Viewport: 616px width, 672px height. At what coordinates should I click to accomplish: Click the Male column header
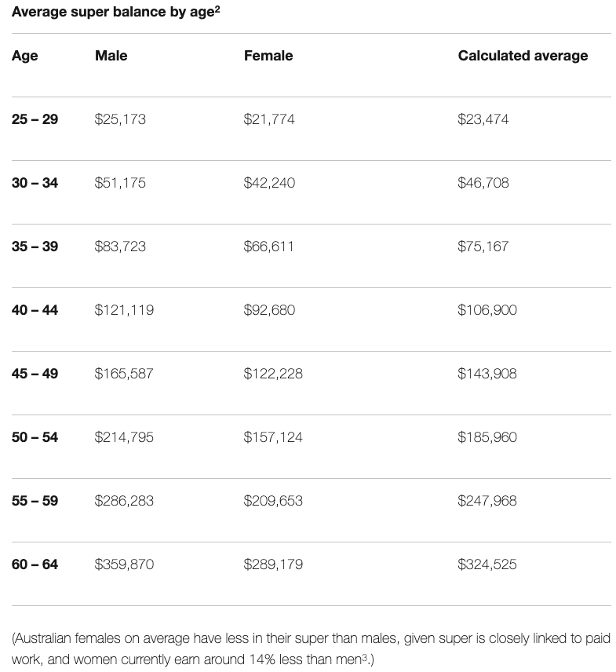(x=111, y=55)
